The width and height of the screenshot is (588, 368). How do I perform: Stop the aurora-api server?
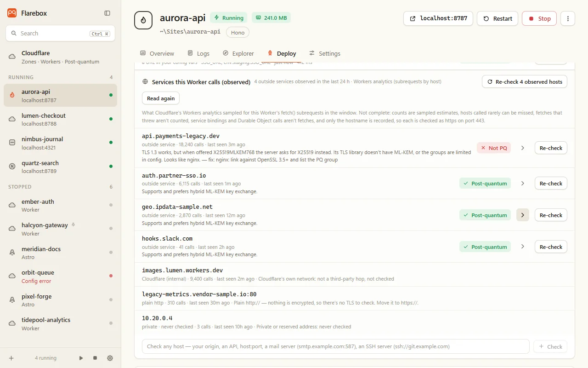(x=539, y=18)
